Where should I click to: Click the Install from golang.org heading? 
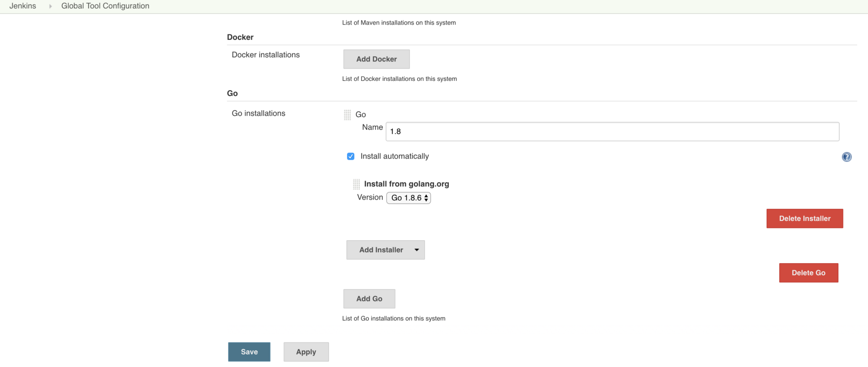(x=406, y=184)
